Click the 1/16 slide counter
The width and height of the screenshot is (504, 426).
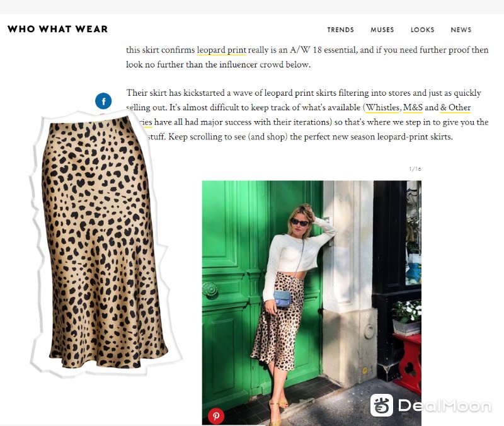(415, 169)
